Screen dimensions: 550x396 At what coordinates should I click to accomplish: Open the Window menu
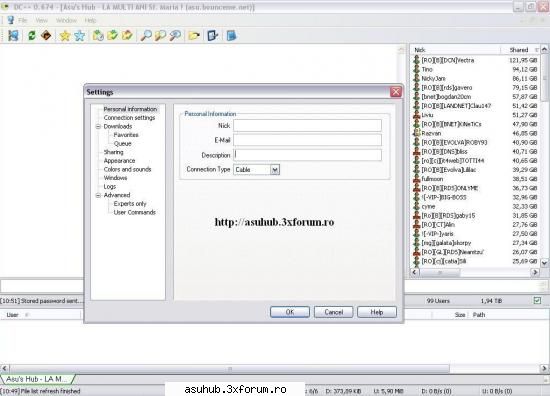click(x=66, y=20)
